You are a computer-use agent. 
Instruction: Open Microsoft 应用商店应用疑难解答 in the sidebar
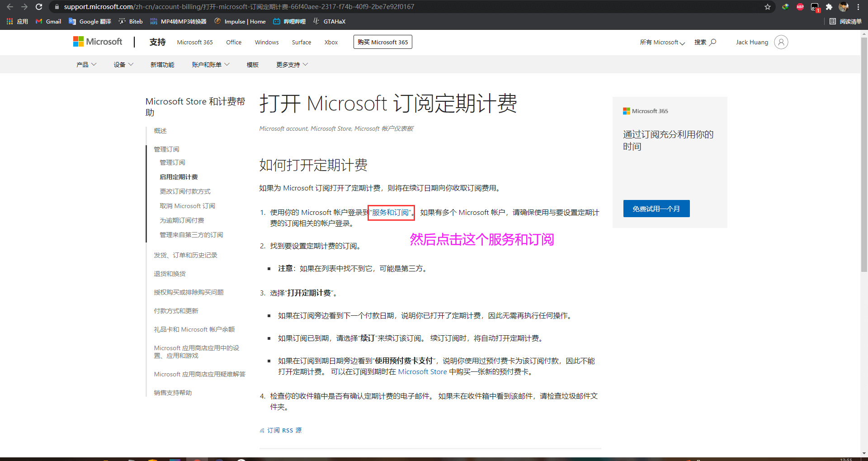(x=200, y=374)
